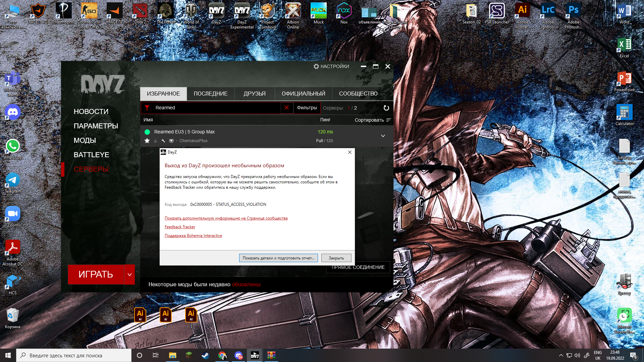
Task: Show hidden tray icons chevron
Action: [x=561, y=355]
